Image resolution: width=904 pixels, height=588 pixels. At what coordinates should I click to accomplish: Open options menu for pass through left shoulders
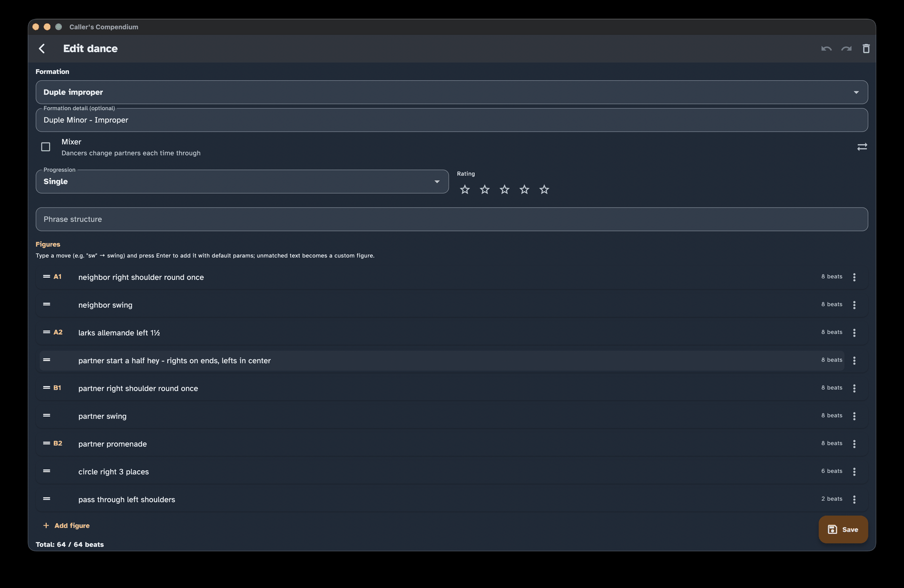pyautogui.click(x=854, y=500)
